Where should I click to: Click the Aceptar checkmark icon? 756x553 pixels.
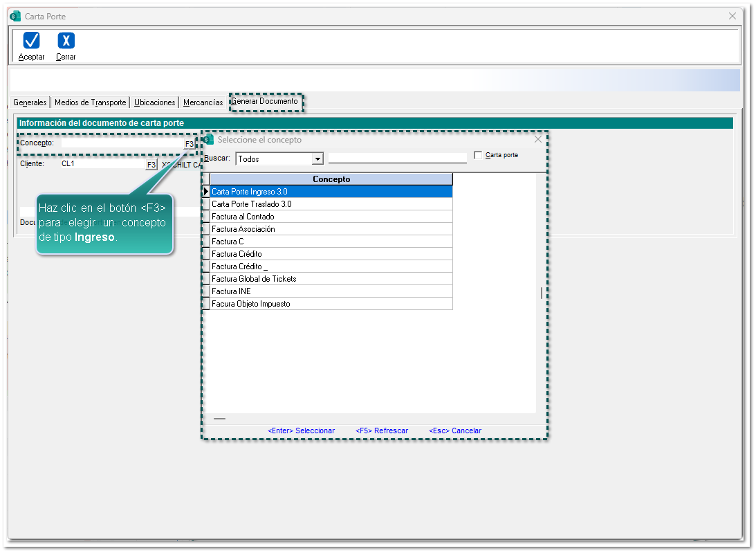pos(31,41)
